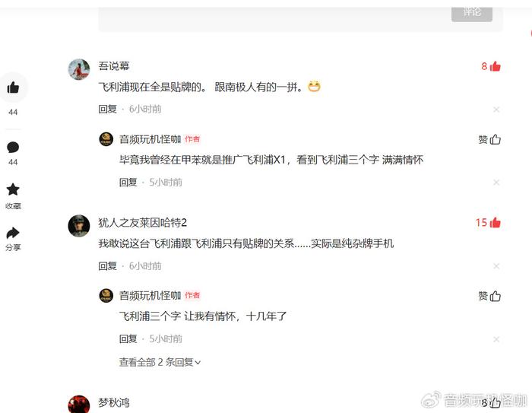Dismiss 吾说幕's comment with the X icon

(496, 110)
